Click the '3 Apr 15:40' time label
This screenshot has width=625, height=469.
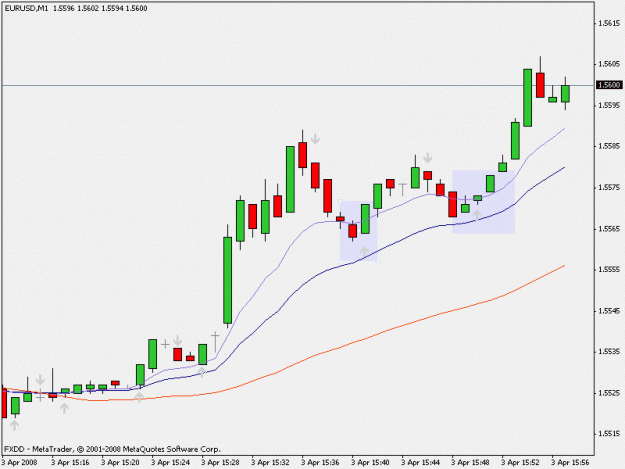click(370, 463)
